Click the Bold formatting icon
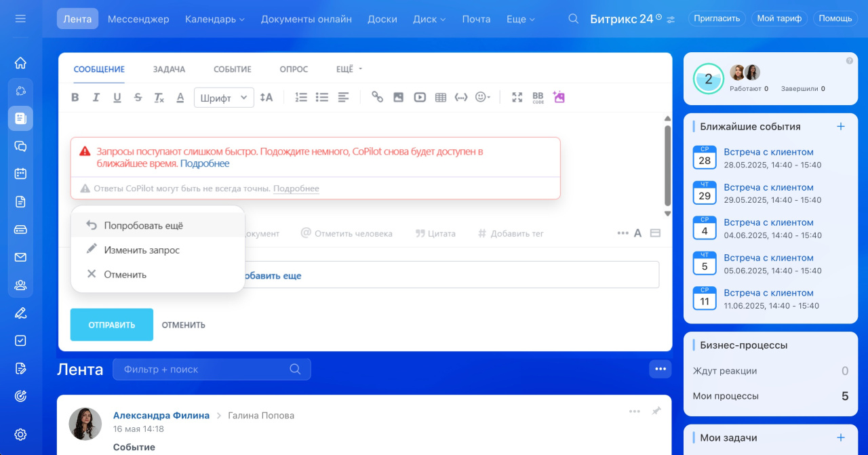Image resolution: width=868 pixels, height=455 pixels. [x=75, y=98]
